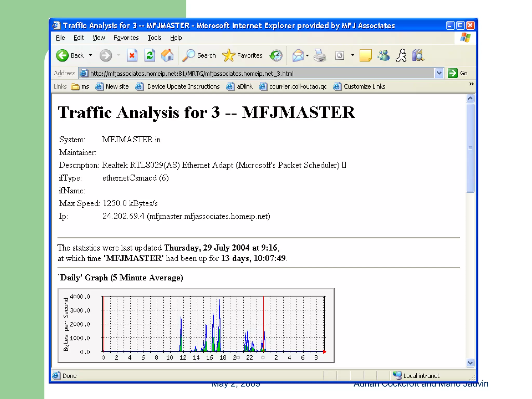Go to the Home page icon
This screenshot has width=532, height=399.
pos(167,55)
